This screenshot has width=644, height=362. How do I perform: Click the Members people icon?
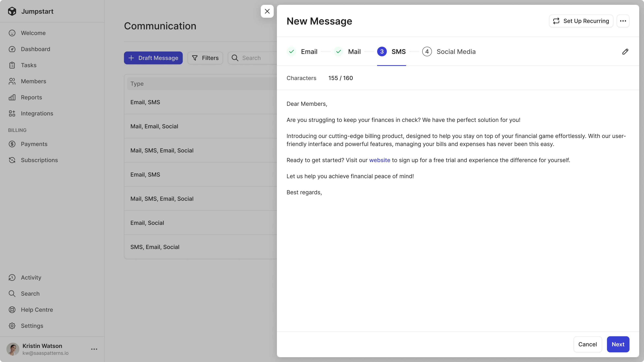click(12, 81)
